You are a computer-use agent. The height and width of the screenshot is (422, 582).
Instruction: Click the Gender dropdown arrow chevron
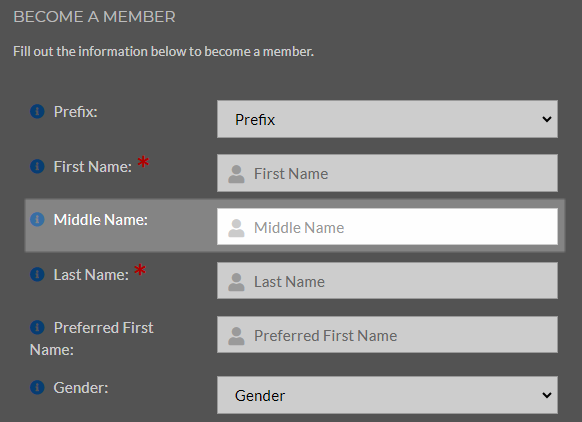[546, 395]
